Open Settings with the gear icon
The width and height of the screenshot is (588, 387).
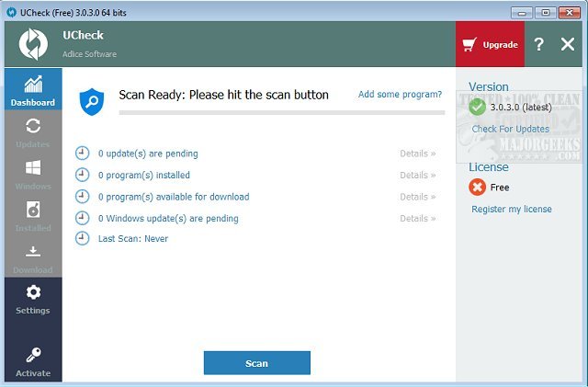(32, 299)
